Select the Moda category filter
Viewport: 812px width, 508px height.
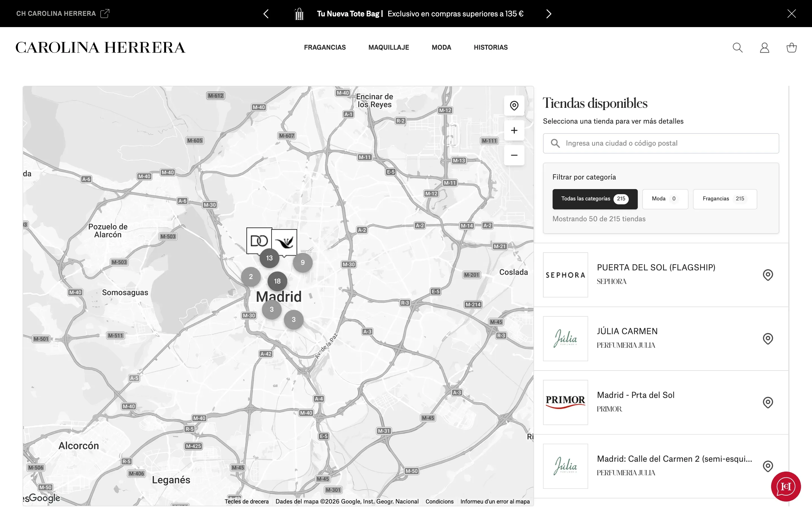click(665, 199)
